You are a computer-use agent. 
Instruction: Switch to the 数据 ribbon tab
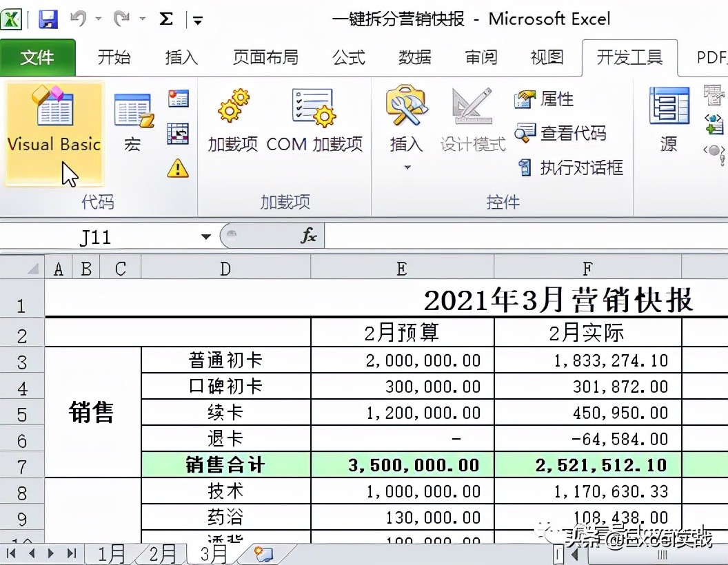pyautogui.click(x=414, y=58)
